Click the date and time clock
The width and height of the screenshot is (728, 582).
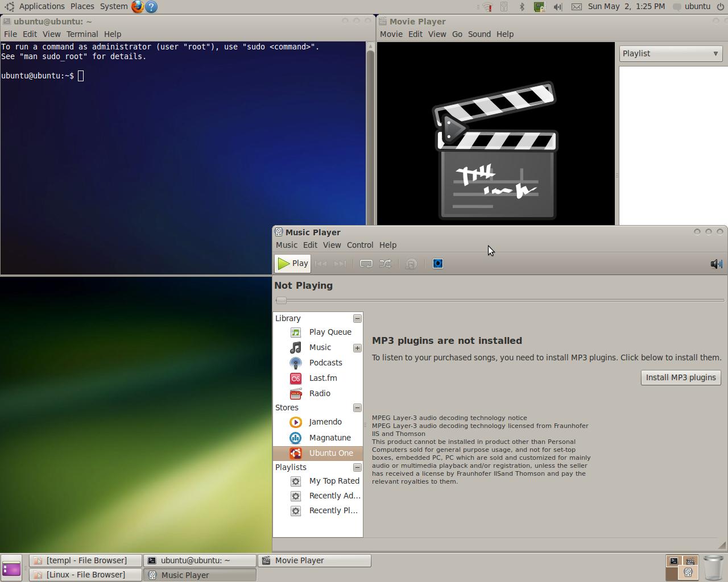[x=626, y=6]
